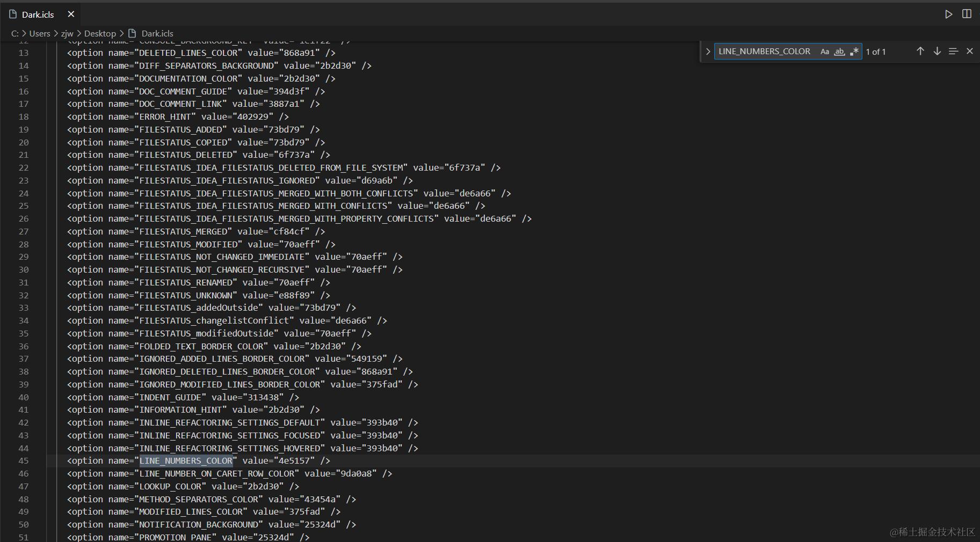Viewport: 980px width, 542px height.
Task: Click INDENT_GUIDE option name
Action: pyautogui.click(x=170, y=397)
